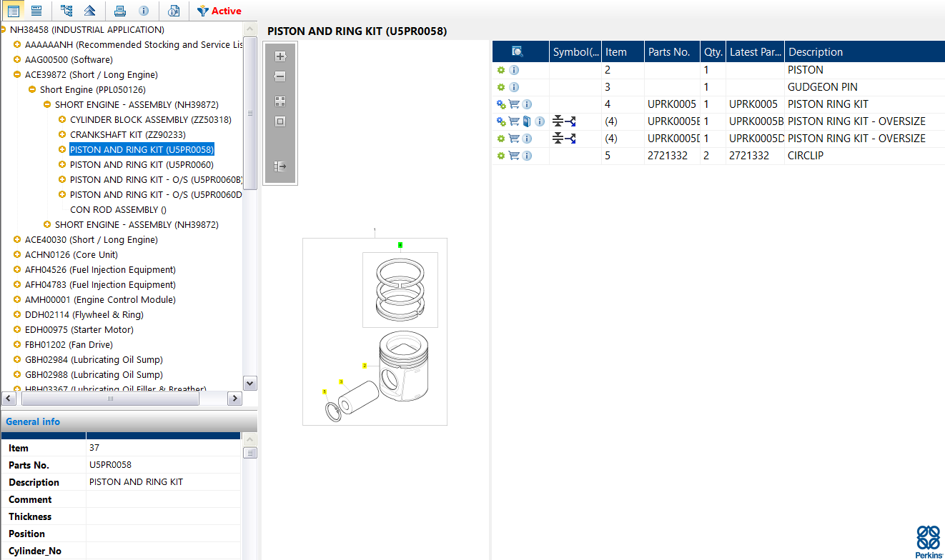
Task: Open the book icon on UPRK0005B row
Action: [527, 121]
